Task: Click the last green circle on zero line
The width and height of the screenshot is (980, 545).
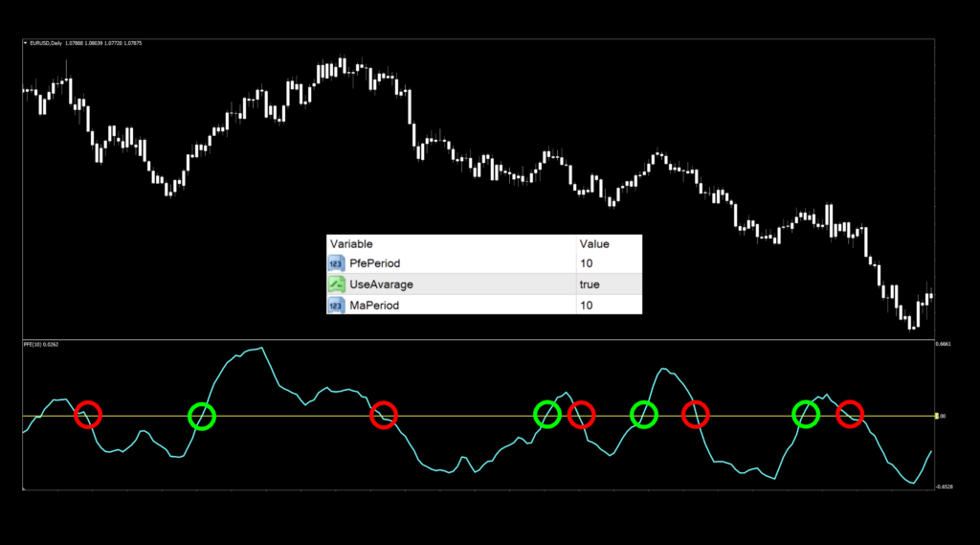Action: coord(807,414)
